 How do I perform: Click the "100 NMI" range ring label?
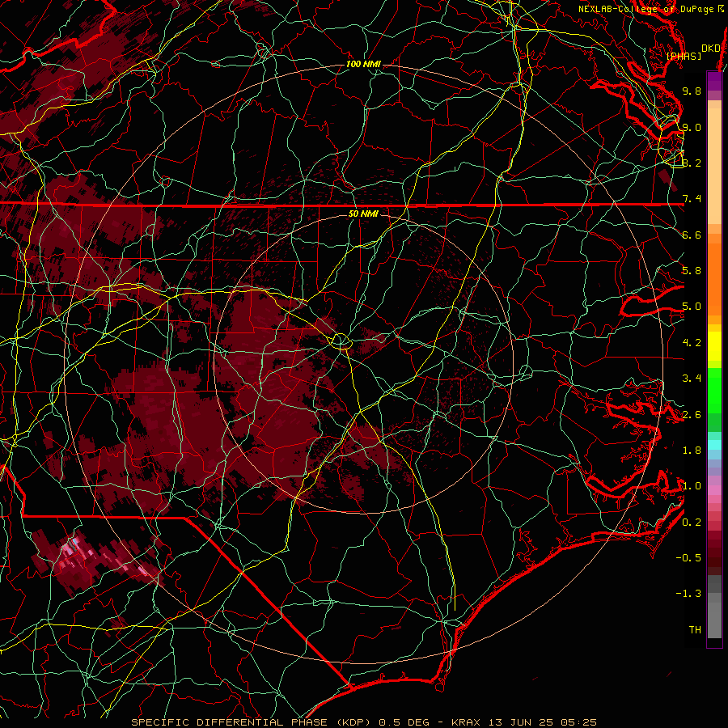tap(363, 64)
